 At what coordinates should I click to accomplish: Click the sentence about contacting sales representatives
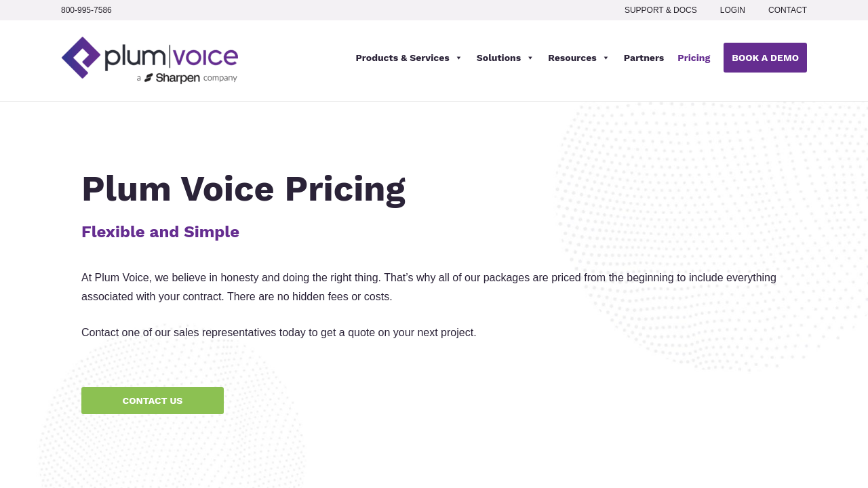click(279, 333)
